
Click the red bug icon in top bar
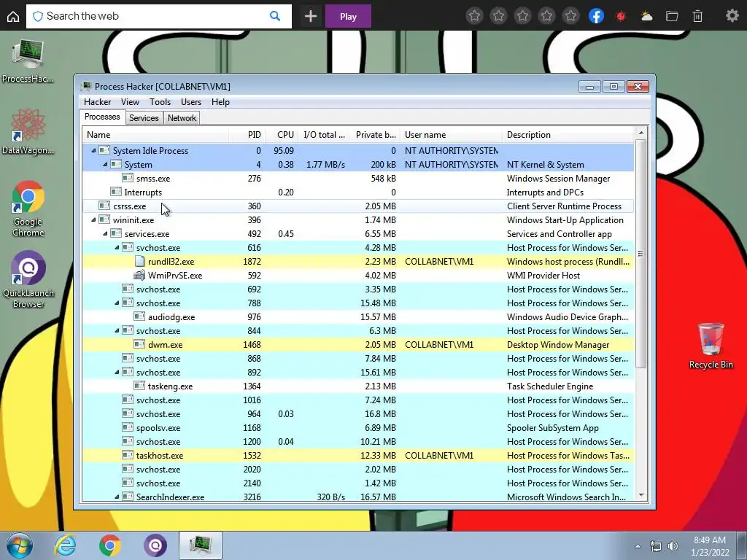(x=620, y=16)
